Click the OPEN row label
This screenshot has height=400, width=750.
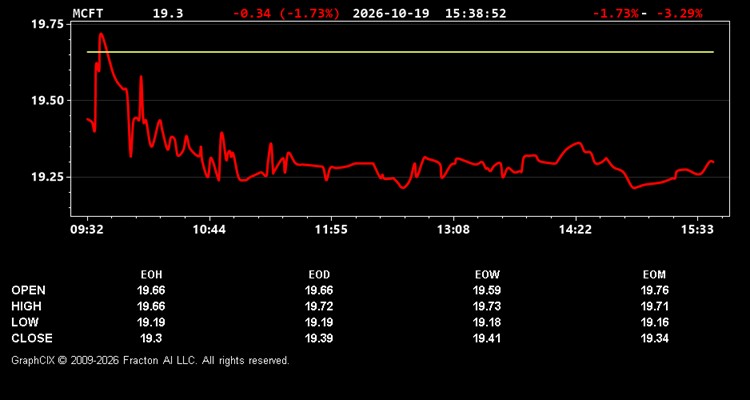tap(29, 290)
